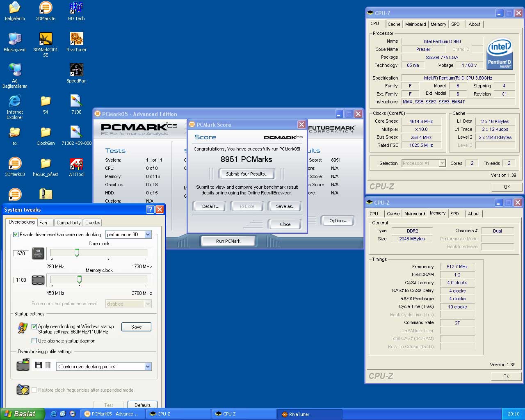Open the ex folder on desktop

click(x=15, y=136)
